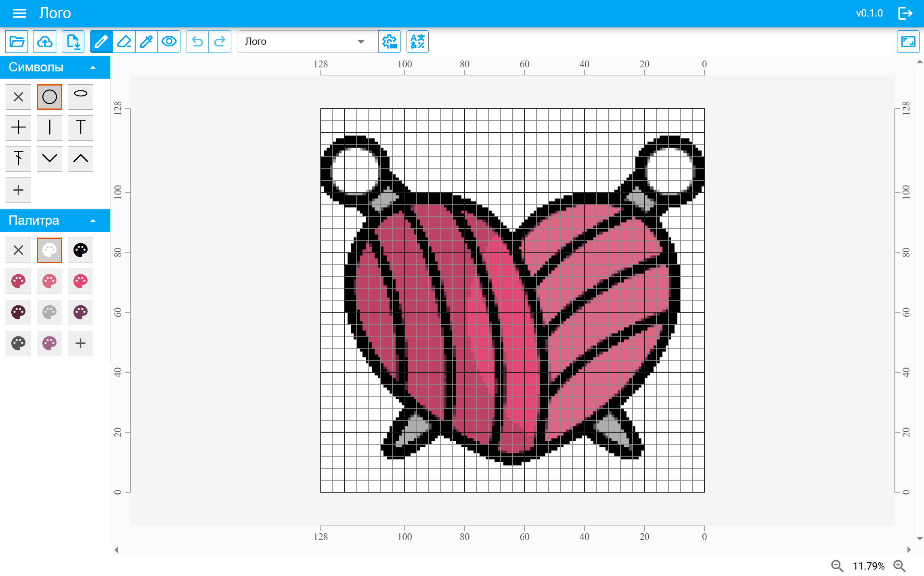The image size is (924, 576).
Task: Collapse the Палитра panel
Action: 93,221
